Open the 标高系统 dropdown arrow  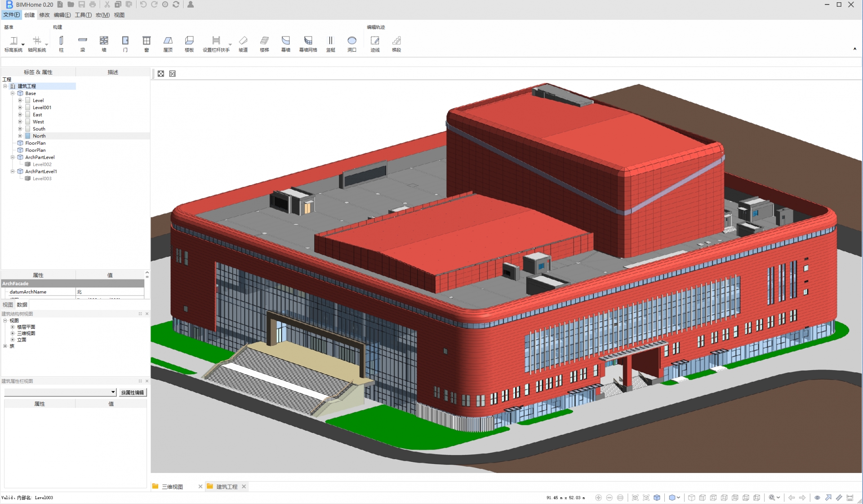tap(23, 44)
